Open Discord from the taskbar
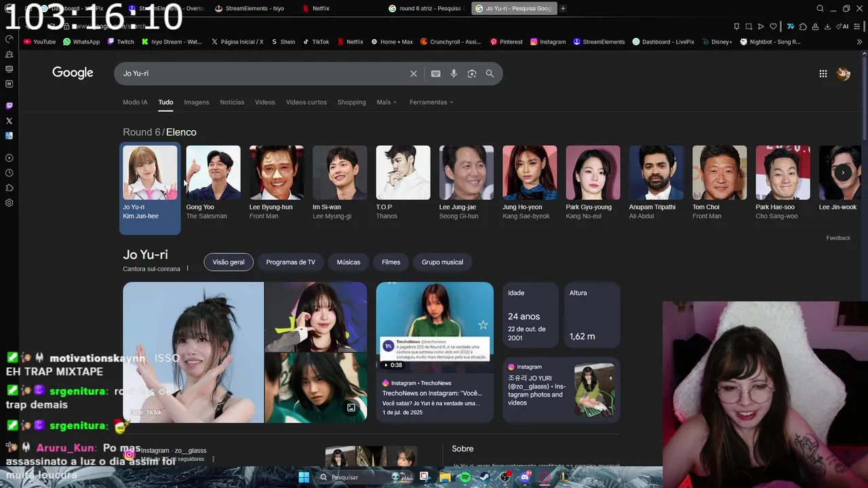The image size is (868, 488). tap(524, 477)
